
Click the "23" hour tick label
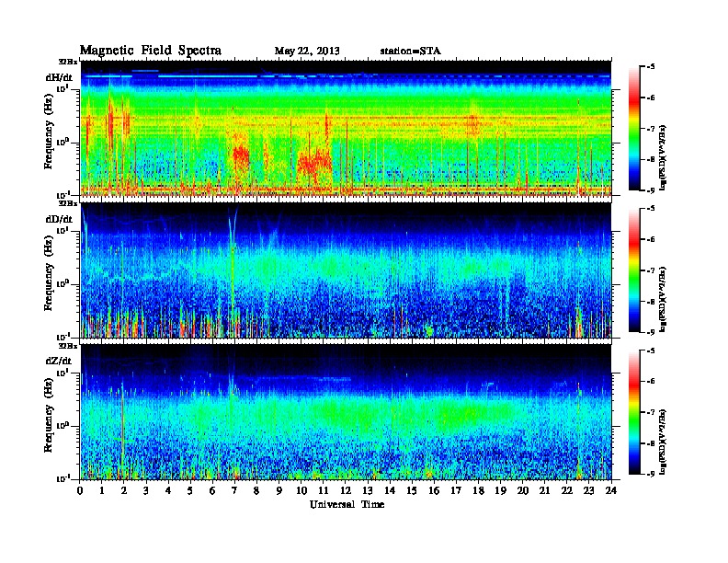pos(589,490)
